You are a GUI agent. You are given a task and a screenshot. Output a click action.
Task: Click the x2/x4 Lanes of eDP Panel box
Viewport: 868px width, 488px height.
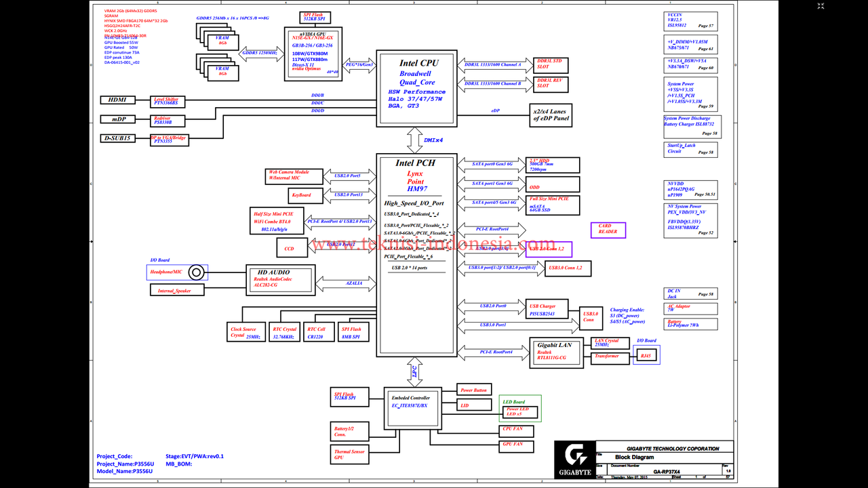click(x=551, y=115)
